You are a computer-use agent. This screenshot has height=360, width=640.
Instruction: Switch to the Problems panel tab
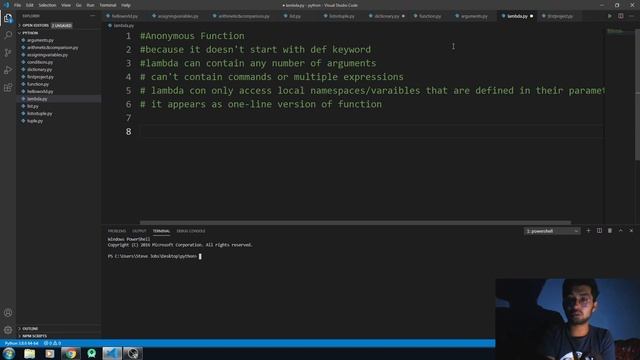pos(117,231)
